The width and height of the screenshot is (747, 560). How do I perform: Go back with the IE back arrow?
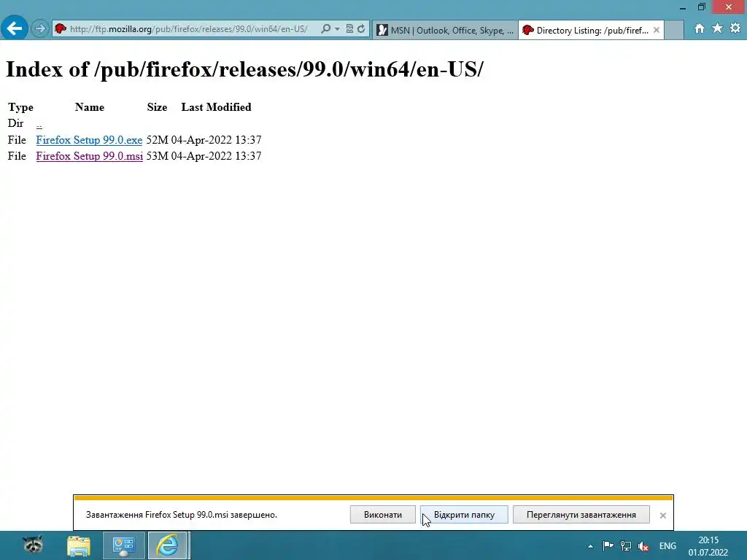[x=15, y=28]
